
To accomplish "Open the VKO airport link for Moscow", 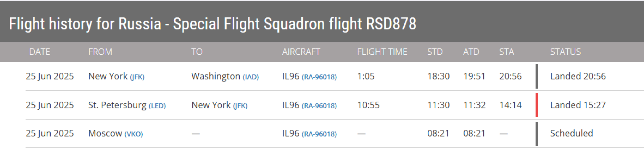I will click(x=133, y=134).
